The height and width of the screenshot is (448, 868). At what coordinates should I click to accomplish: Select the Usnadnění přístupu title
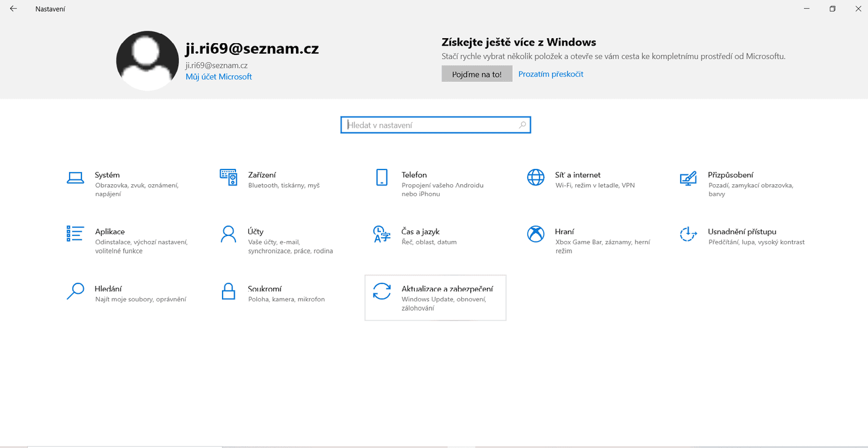[x=742, y=232]
